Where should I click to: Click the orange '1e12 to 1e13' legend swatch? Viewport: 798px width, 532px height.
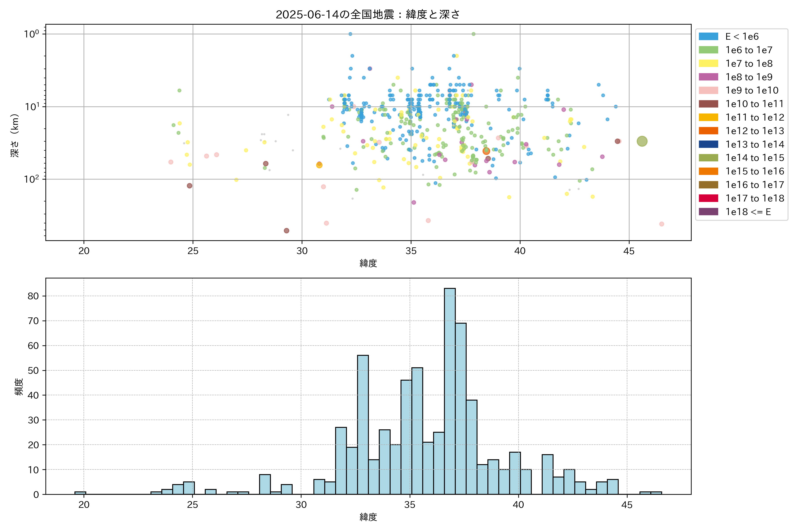[x=708, y=131]
